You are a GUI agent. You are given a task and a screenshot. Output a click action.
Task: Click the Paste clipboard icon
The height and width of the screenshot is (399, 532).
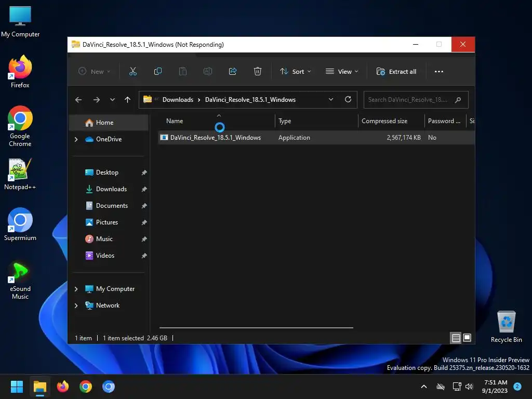pyautogui.click(x=182, y=72)
